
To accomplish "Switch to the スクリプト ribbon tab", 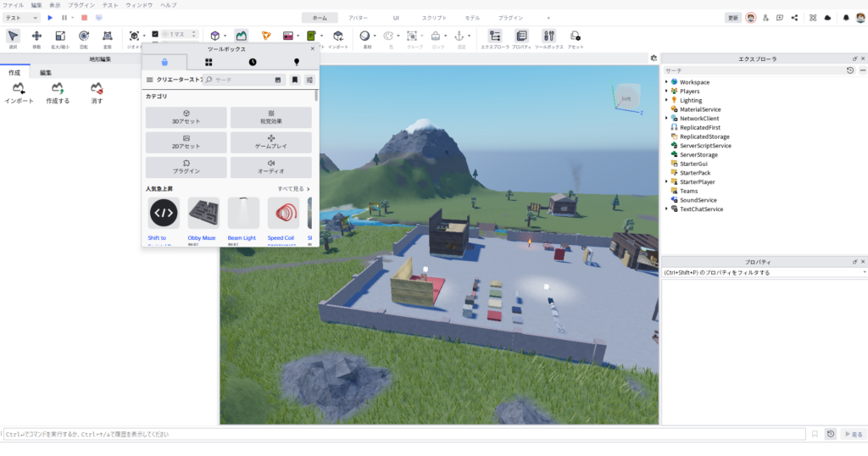I will click(434, 18).
